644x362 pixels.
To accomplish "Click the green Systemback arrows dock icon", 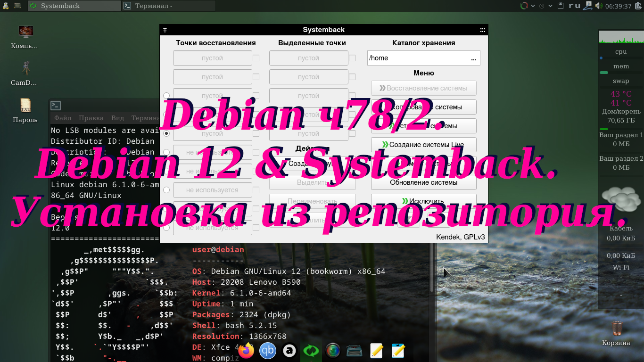I will pyautogui.click(x=311, y=351).
